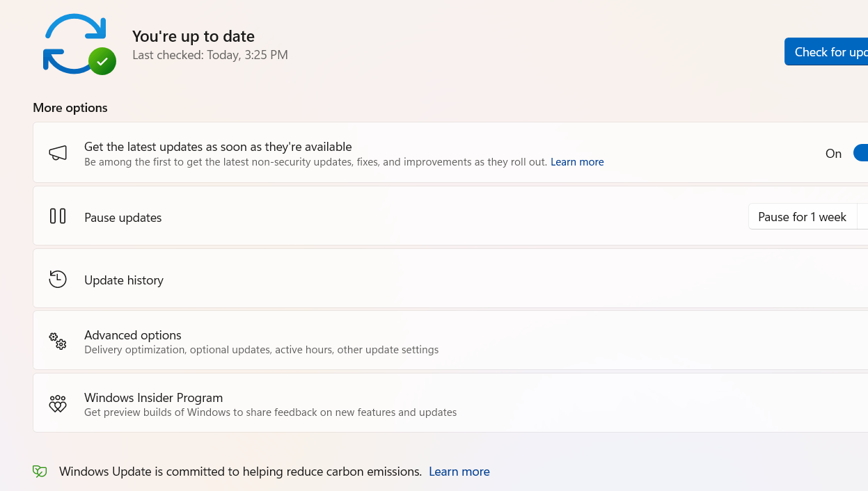Click the Last checked timestamp text
Image resolution: width=868 pixels, height=491 pixels.
[210, 55]
